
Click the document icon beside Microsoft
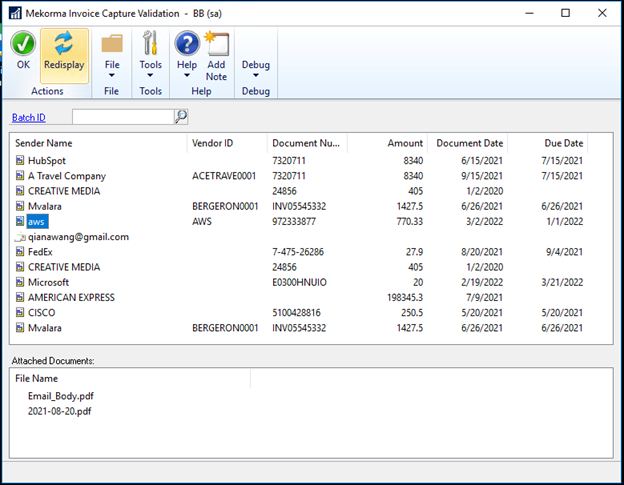20,282
